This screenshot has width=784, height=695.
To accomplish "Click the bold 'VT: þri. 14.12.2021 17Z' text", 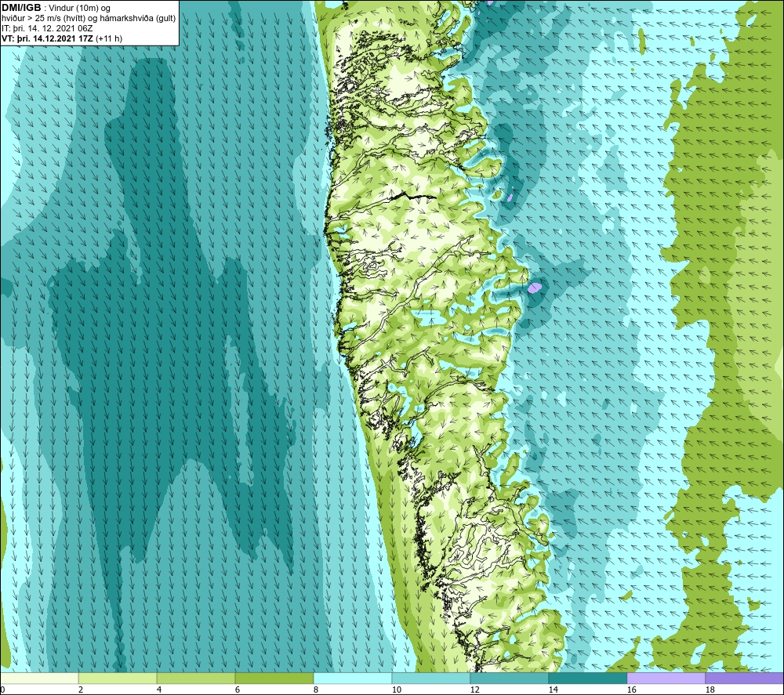I will pyautogui.click(x=48, y=38).
